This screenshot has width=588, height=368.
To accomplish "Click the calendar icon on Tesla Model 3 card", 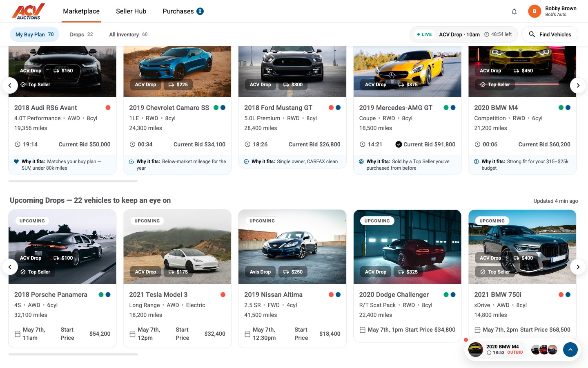I will 132,334.
